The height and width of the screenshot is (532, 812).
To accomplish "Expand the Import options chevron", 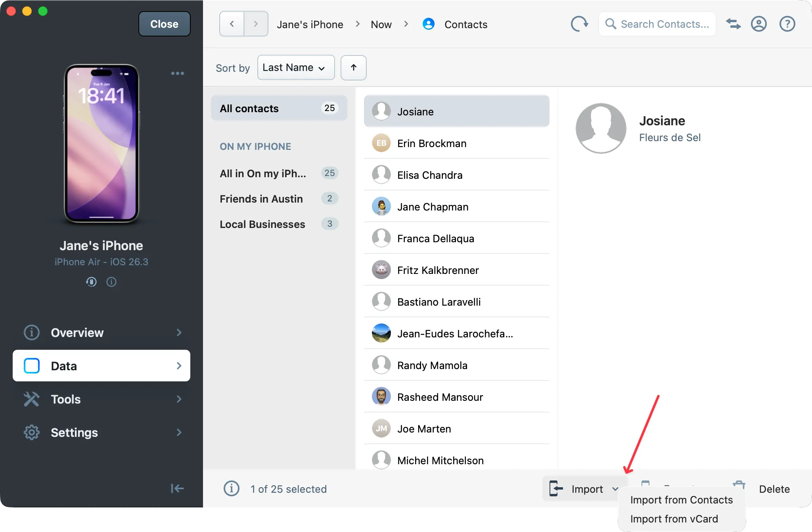I will point(615,489).
